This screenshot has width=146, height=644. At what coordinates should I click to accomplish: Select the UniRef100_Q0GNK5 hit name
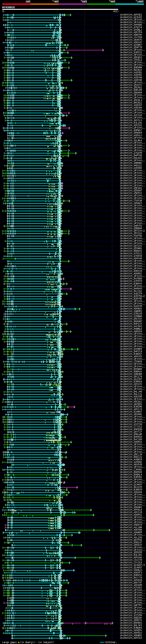coord(131,349)
